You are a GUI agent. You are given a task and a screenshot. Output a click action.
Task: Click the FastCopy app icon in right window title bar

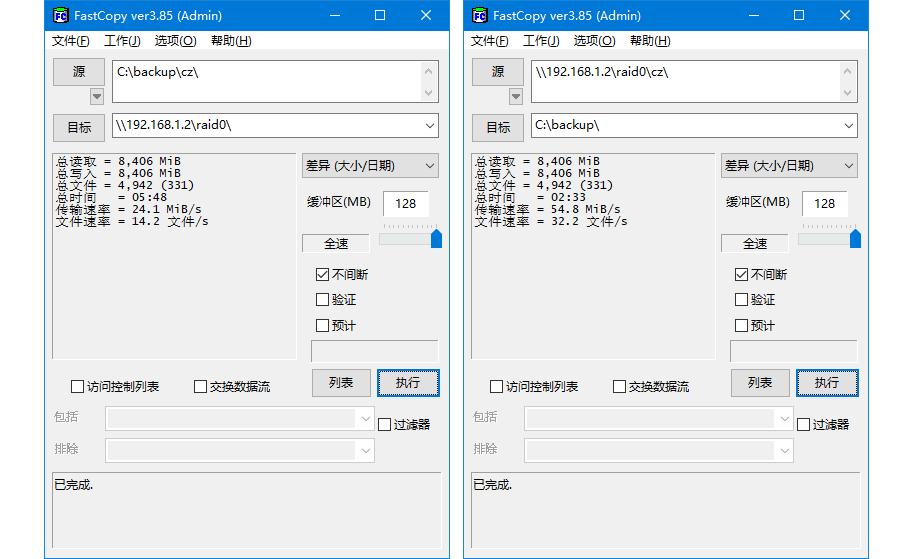pyautogui.click(x=479, y=15)
